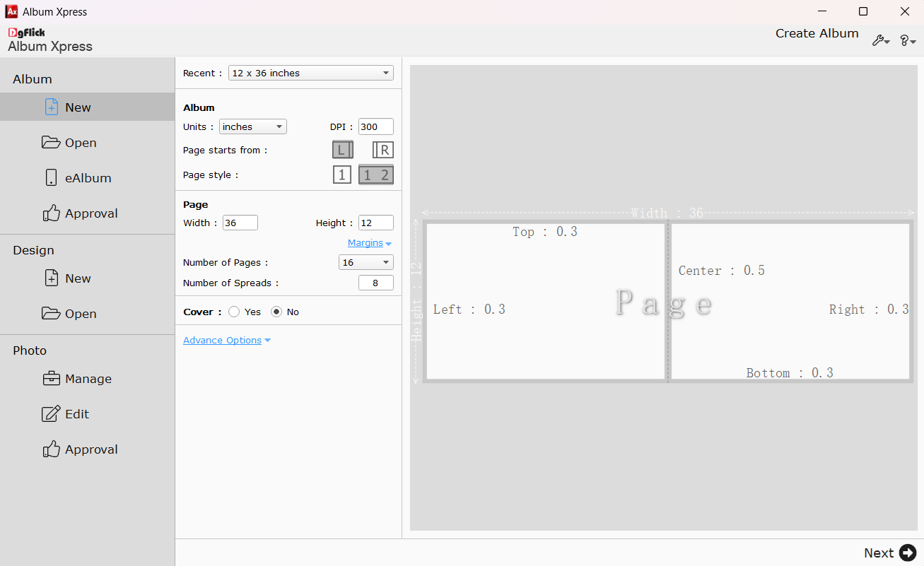Image resolution: width=924 pixels, height=566 pixels.
Task: Open the Recent sizes dropdown
Action: pos(311,73)
